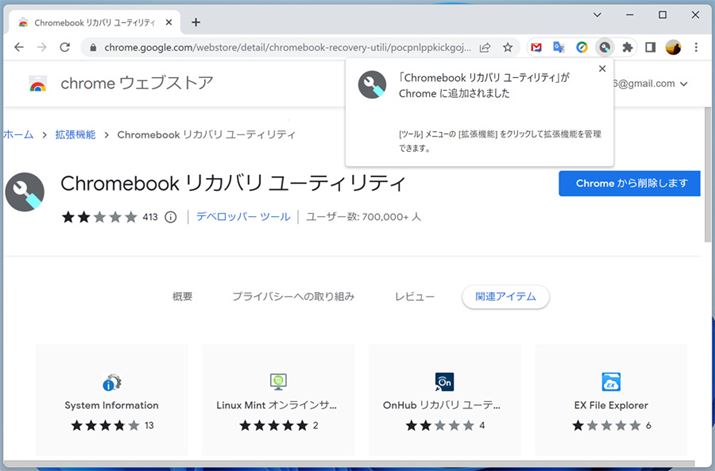The image size is (715, 471).
Task: Close the Chromebook リカバリ ユーティリティ tab
Action: 169,22
